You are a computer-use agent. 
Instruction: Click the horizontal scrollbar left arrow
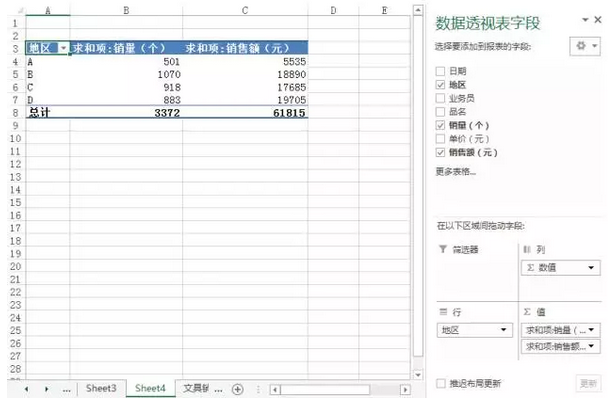(275, 389)
